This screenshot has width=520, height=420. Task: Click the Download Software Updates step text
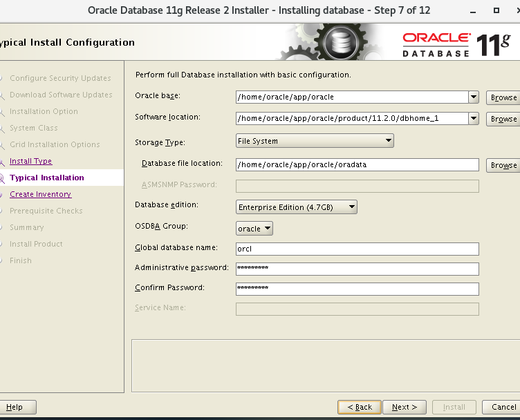(x=61, y=95)
